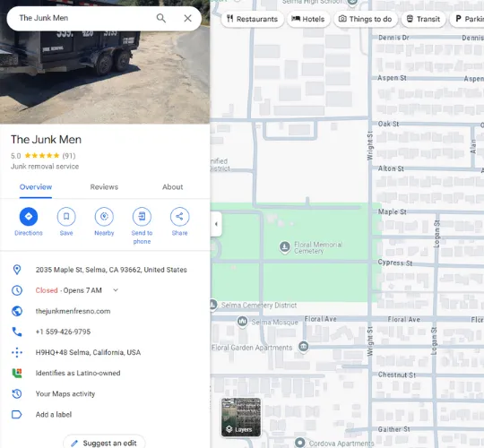Copy address 2035 Maple St, Selma
The image size is (484, 448).
point(111,270)
